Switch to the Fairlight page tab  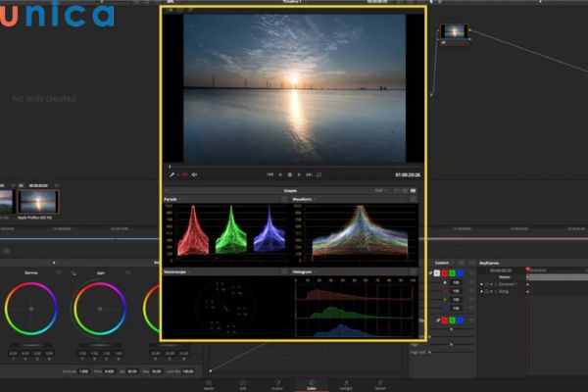346,384
